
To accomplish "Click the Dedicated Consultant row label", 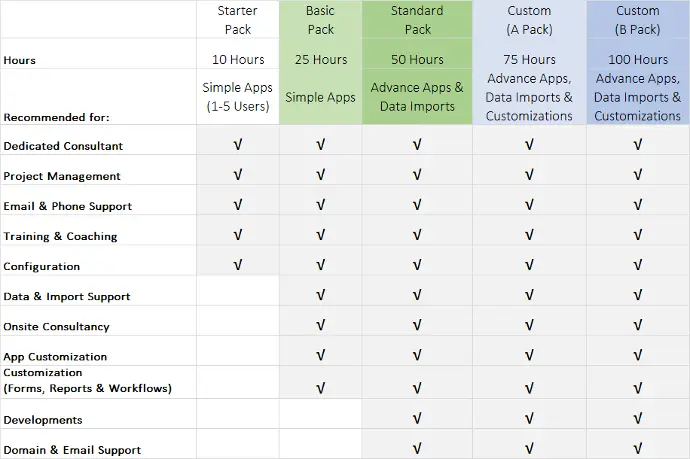I will click(x=63, y=146).
